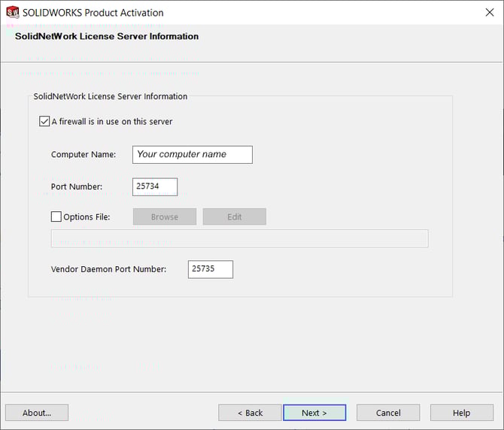The width and height of the screenshot is (504, 430).
Task: Close the Product Activation dialog window
Action: (x=490, y=12)
